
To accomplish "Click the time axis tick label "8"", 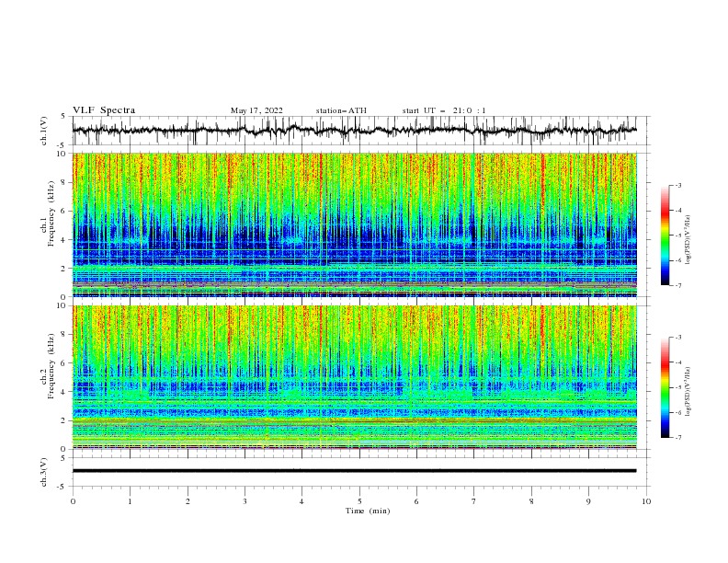I will [531, 501].
